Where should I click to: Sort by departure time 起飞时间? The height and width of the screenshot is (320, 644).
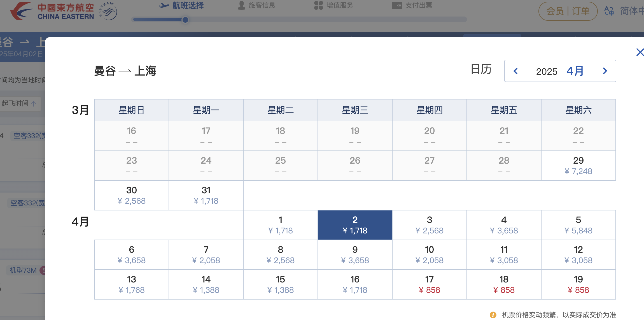coord(19,103)
